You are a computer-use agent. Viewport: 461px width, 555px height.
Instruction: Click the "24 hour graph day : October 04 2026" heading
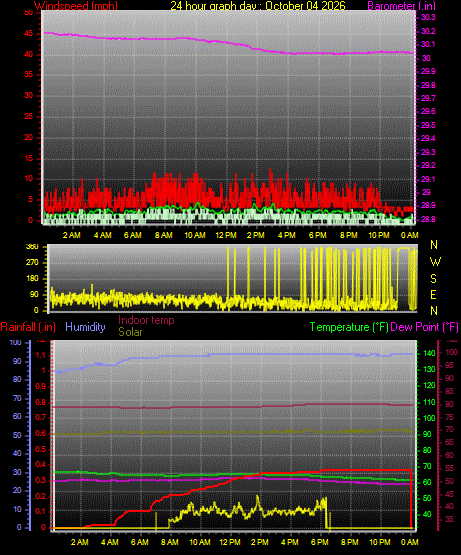[258, 6]
